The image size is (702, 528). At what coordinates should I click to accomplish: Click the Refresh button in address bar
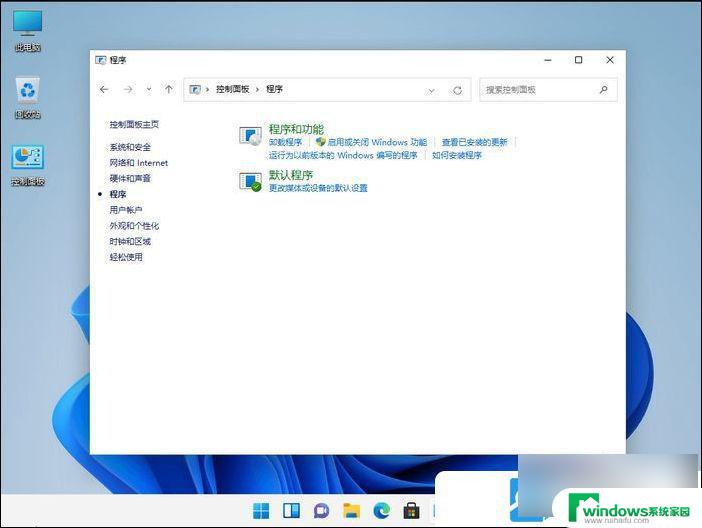click(x=457, y=90)
